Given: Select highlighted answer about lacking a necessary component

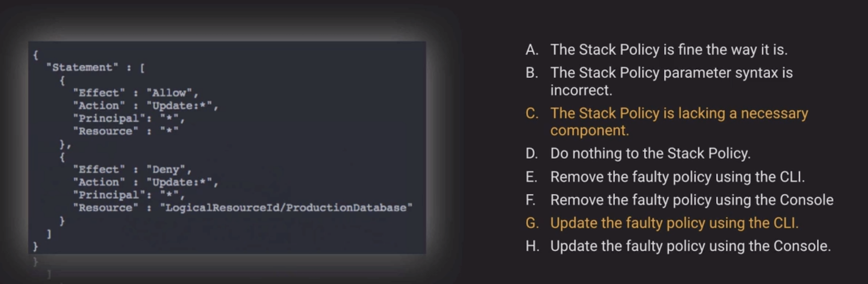Looking at the screenshot, I should click(x=679, y=113).
